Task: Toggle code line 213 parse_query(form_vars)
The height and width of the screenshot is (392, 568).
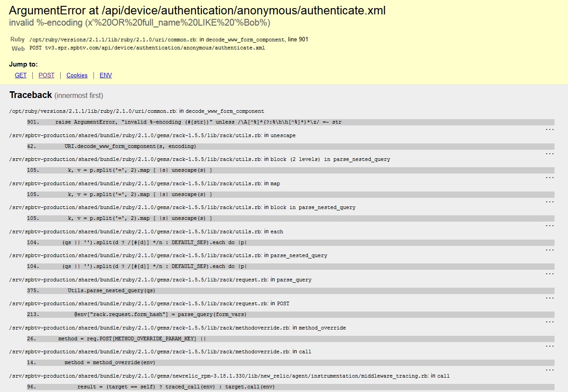Action: [290, 315]
